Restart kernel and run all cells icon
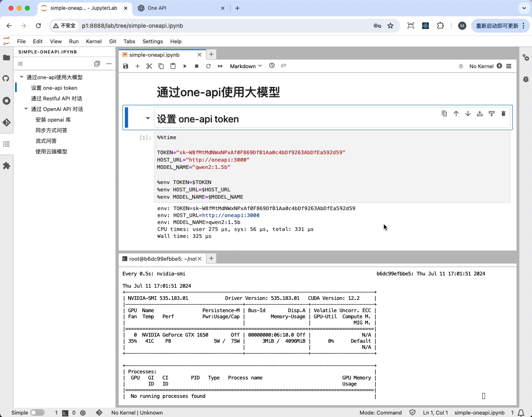Viewport: 532px width, 417px height. (x=220, y=66)
